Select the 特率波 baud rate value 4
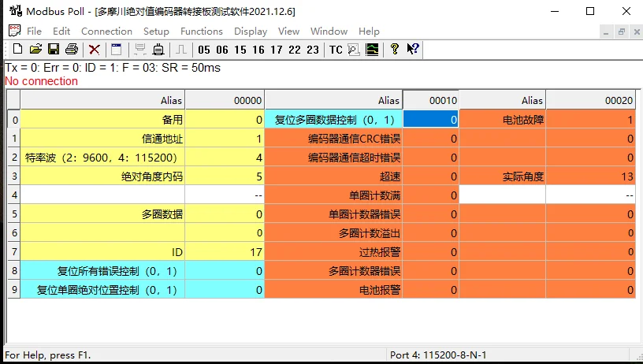Image resolution: width=643 pixels, height=364 pixels. coord(225,158)
